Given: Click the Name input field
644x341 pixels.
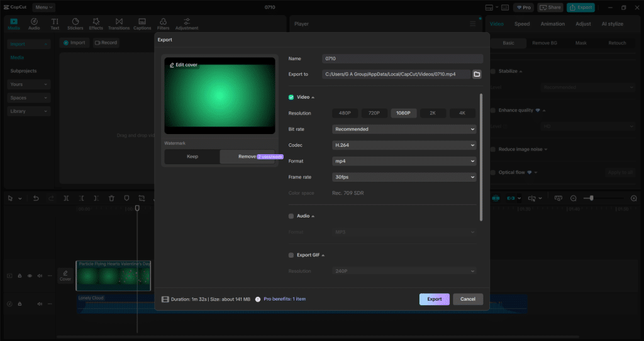Looking at the screenshot, I should tap(401, 59).
